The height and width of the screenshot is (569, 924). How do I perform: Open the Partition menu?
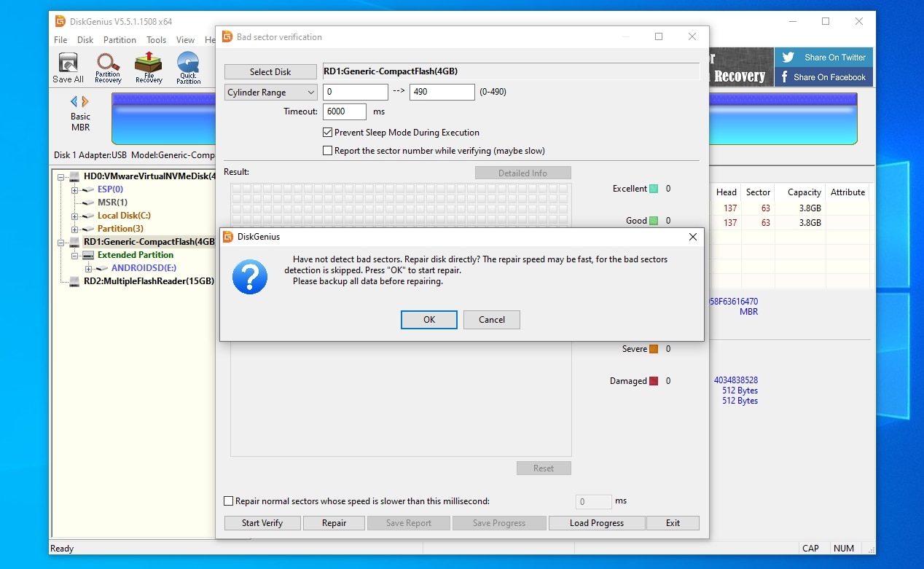tap(120, 40)
